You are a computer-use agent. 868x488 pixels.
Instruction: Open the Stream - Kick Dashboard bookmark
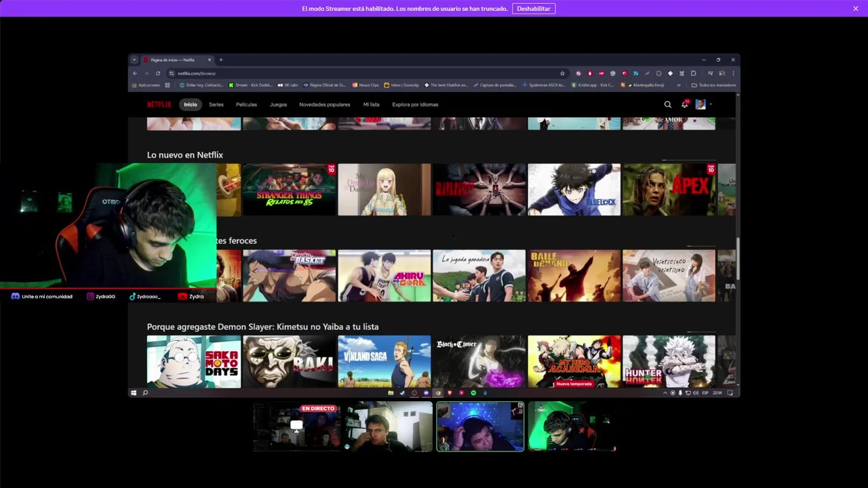pyautogui.click(x=251, y=85)
